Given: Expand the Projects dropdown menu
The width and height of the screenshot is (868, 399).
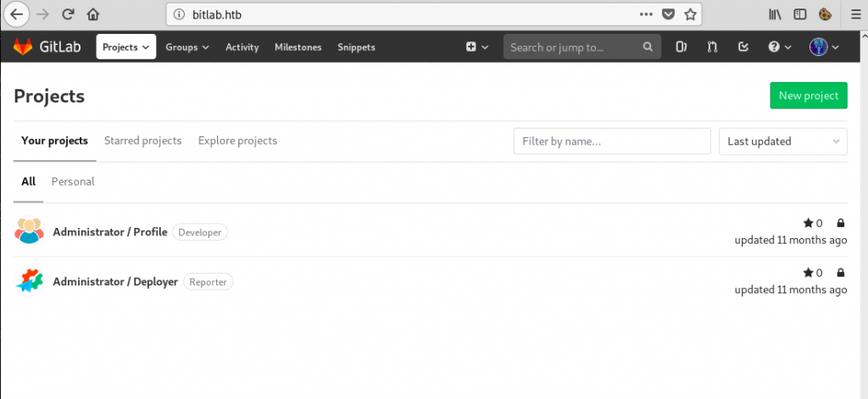Looking at the screenshot, I should pos(126,47).
